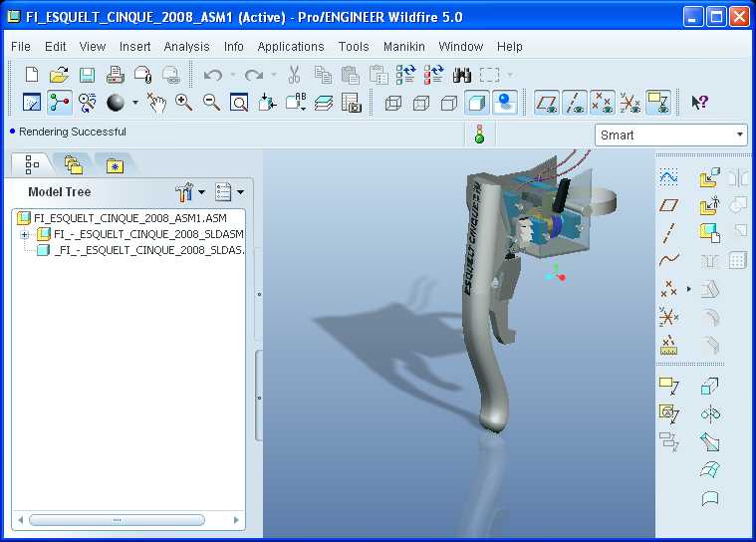Open the Applications menu
Image resolution: width=756 pixels, height=542 pixels.
click(291, 46)
